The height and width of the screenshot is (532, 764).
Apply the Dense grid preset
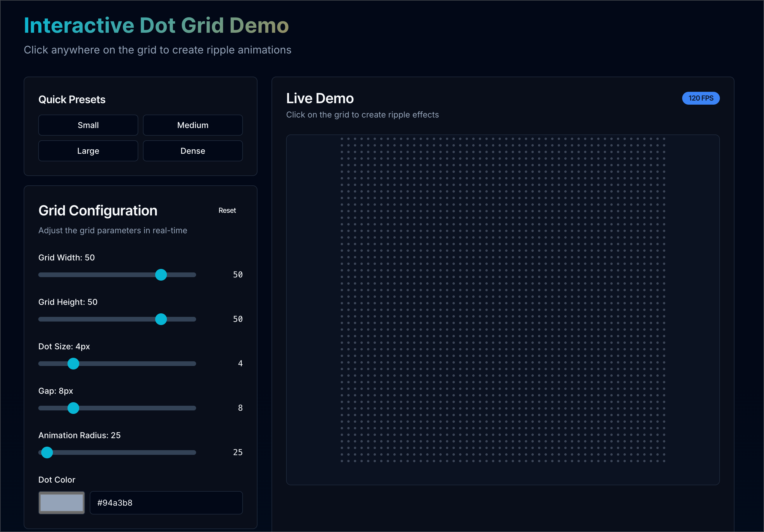(192, 150)
